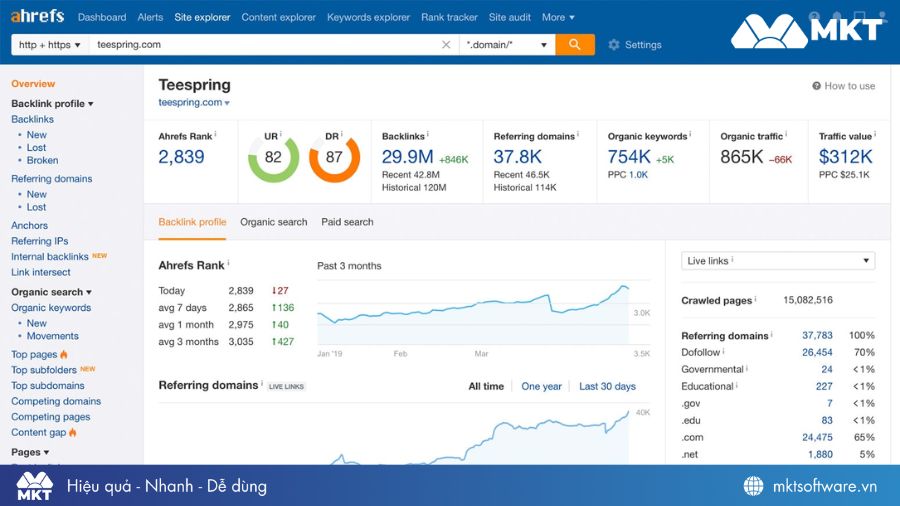Image resolution: width=900 pixels, height=506 pixels.
Task: Open Rank tracker
Action: [449, 17]
